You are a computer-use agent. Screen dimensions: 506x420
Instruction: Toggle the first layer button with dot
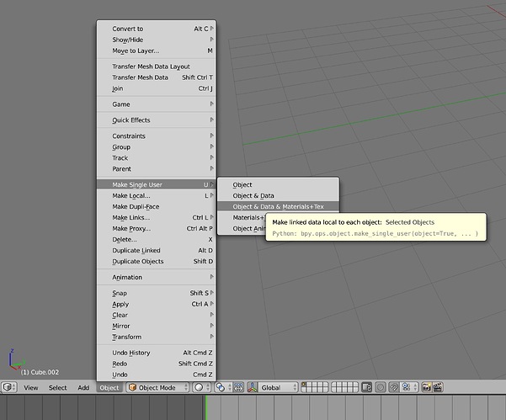[x=304, y=385]
